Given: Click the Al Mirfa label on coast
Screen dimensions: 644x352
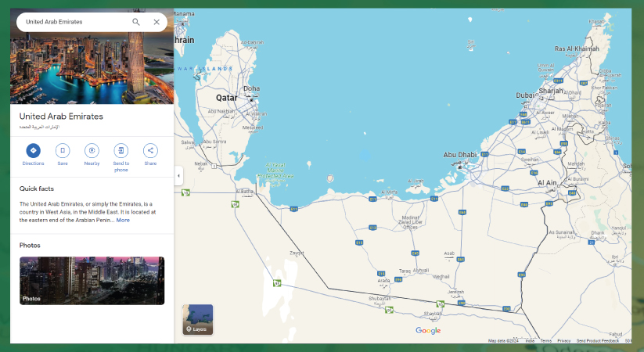Looking at the screenshot, I should (x=389, y=192).
